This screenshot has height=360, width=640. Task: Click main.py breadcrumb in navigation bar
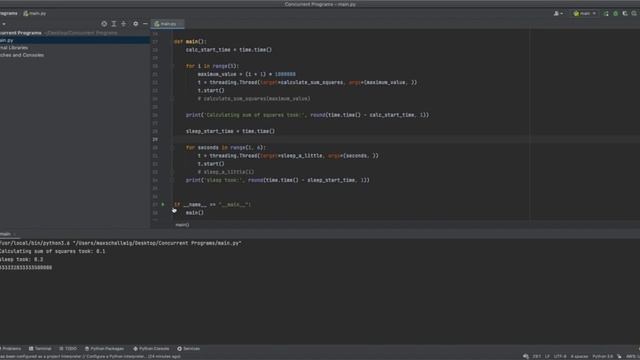pos(35,13)
